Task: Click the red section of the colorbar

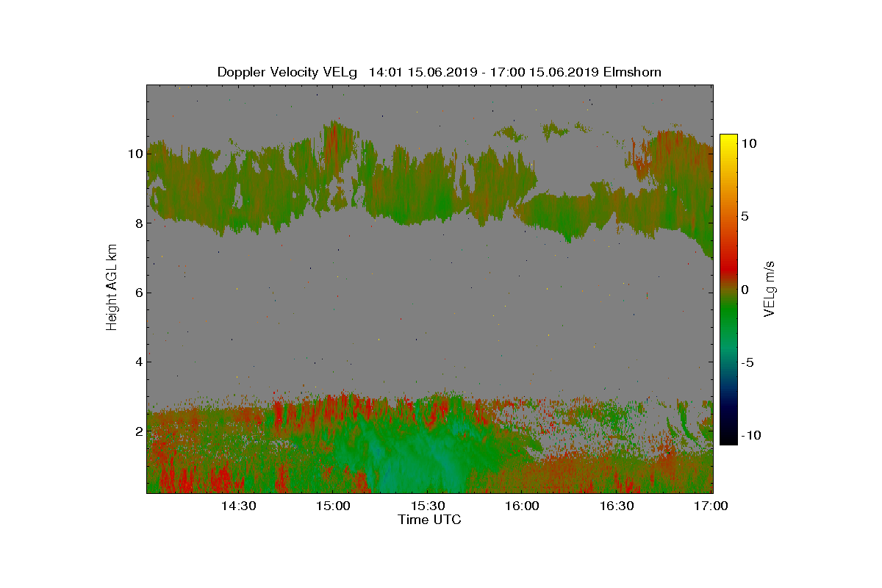Action: (x=728, y=266)
